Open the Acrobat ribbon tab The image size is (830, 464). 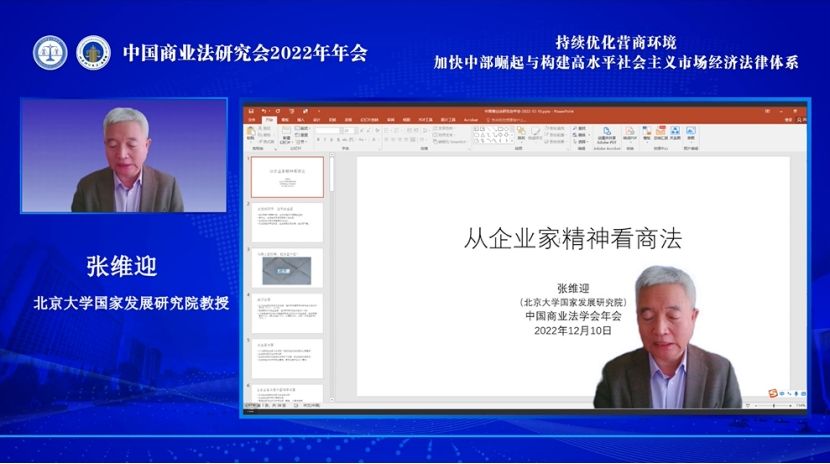pos(470,119)
